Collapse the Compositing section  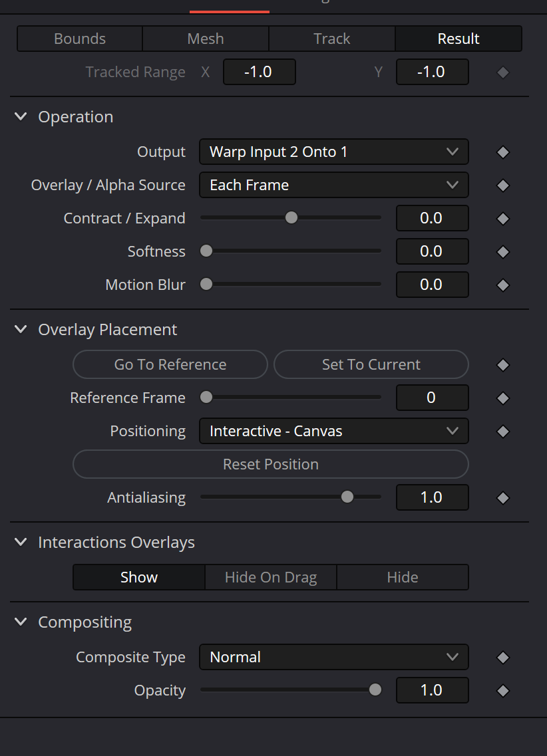[x=21, y=622]
